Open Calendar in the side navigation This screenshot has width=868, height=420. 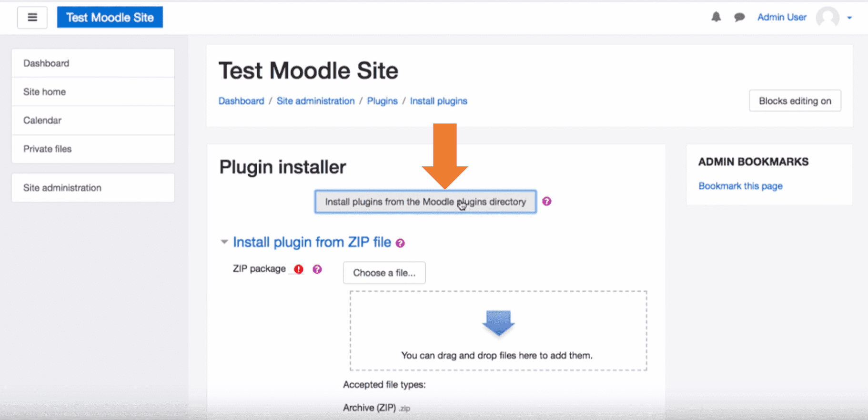point(93,120)
